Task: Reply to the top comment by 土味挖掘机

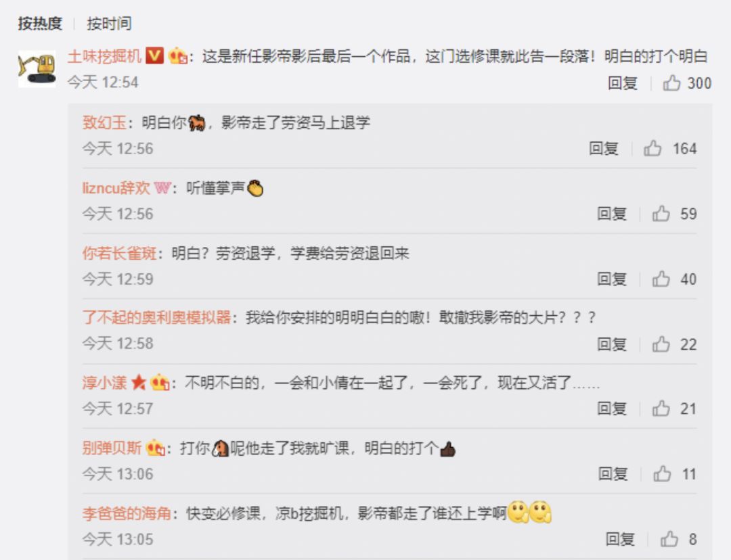Action: click(623, 83)
